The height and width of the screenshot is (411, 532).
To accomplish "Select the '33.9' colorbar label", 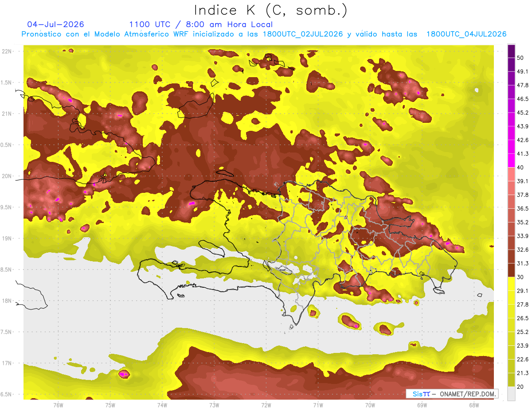I will [523, 236].
